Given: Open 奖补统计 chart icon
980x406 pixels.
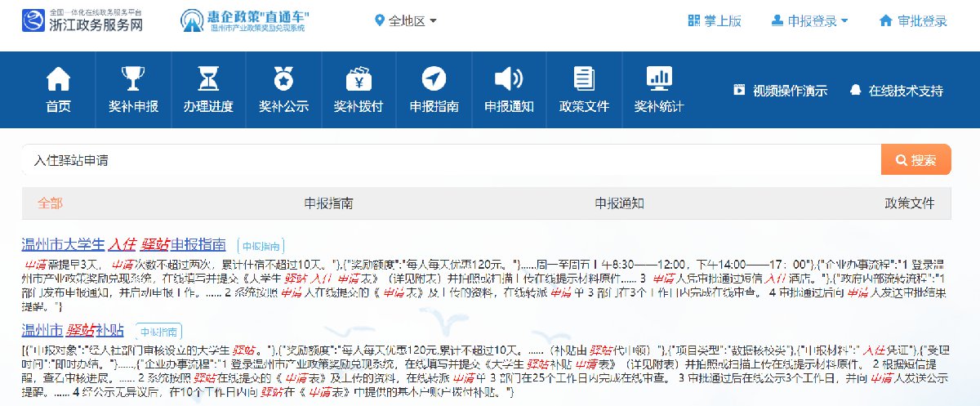Looking at the screenshot, I should 658,79.
